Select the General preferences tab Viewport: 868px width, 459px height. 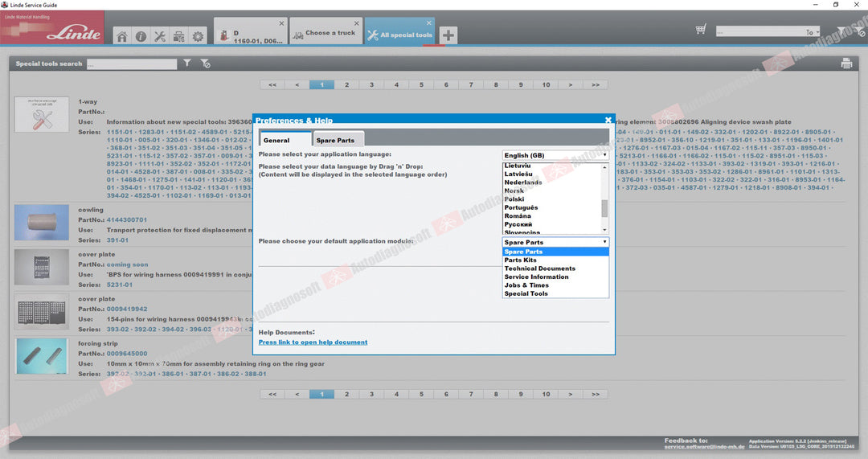(x=285, y=140)
